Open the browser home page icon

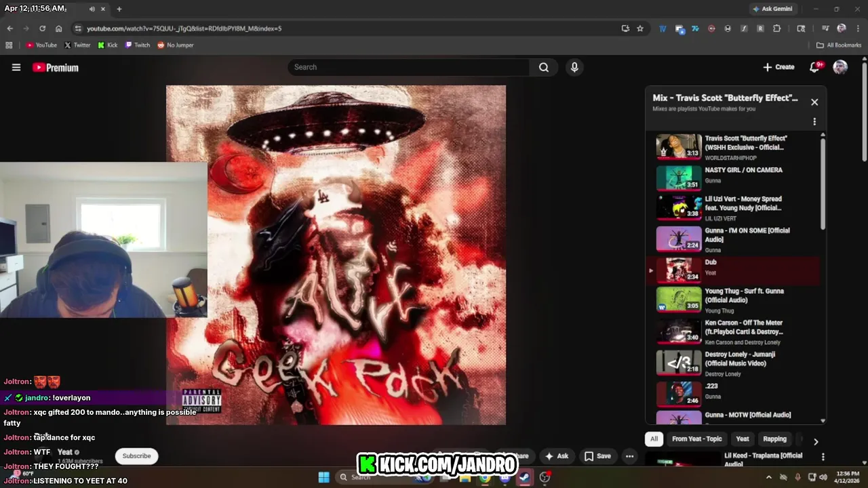click(x=58, y=28)
